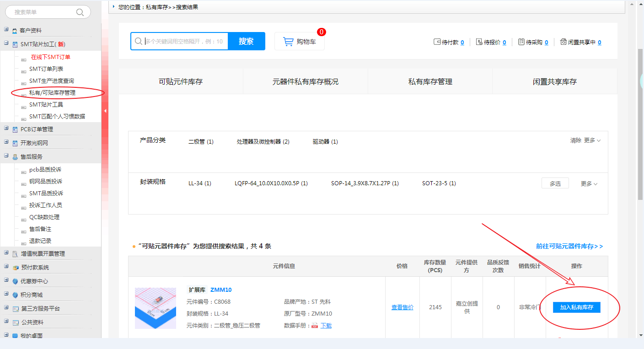Click the ZMM10 component thumbnail image

pos(156,308)
